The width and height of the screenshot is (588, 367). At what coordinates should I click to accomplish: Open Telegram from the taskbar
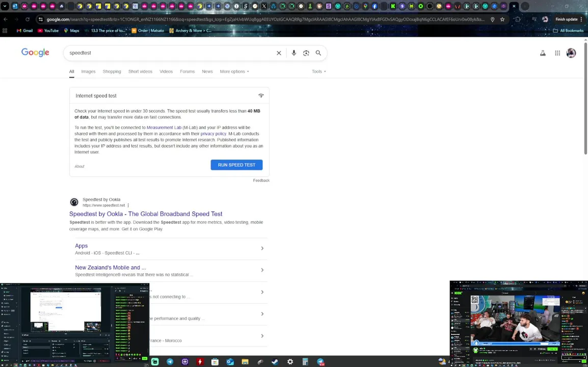click(x=170, y=362)
